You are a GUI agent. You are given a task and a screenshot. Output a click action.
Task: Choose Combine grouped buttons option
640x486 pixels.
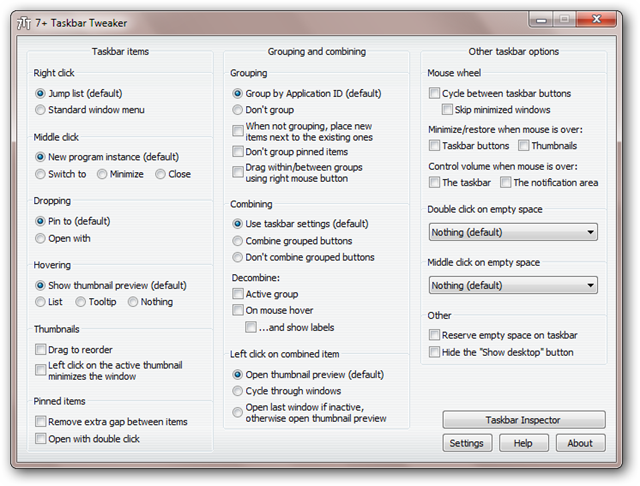[x=237, y=241]
